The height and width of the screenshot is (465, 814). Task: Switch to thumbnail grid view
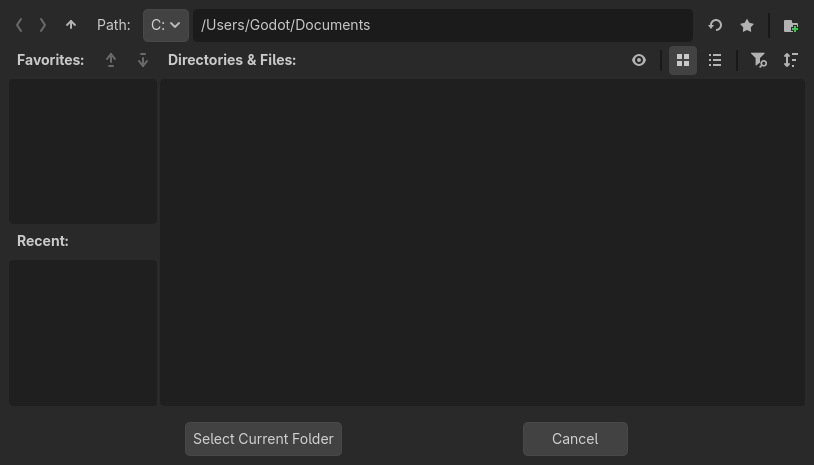pos(683,60)
